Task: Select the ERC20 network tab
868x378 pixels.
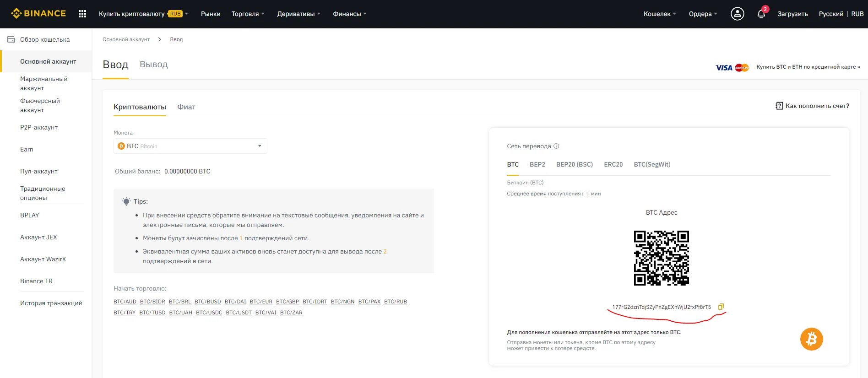Action: (x=613, y=164)
